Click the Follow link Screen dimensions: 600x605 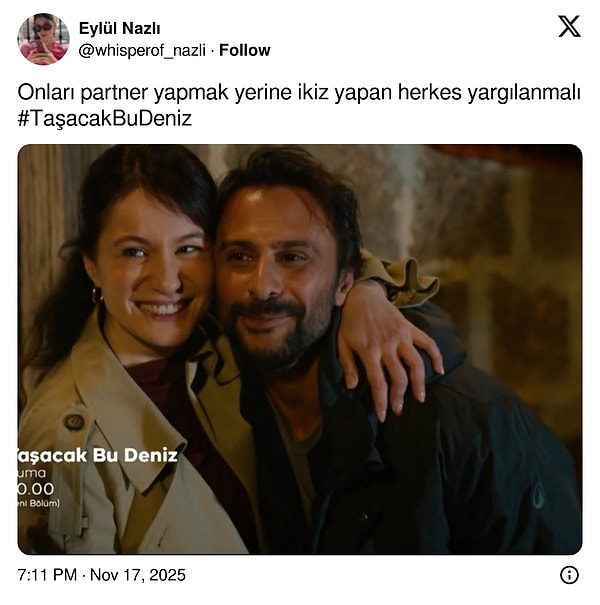coord(245,50)
